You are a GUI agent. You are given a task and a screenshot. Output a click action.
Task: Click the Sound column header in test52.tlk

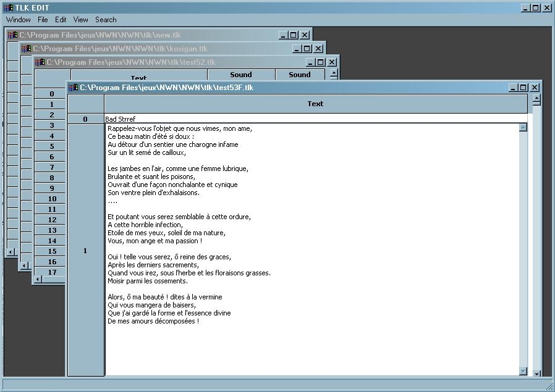(x=240, y=75)
